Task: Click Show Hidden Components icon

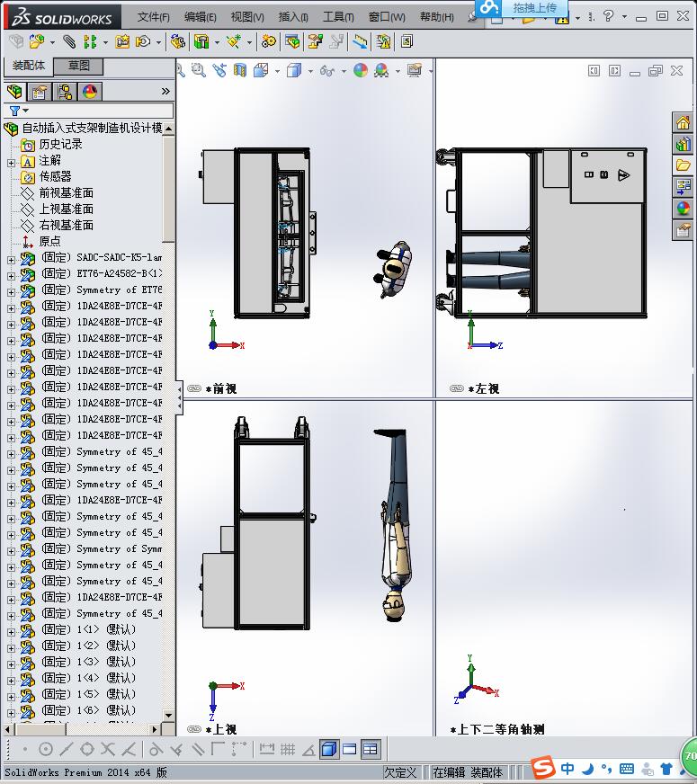Action: click(x=177, y=41)
